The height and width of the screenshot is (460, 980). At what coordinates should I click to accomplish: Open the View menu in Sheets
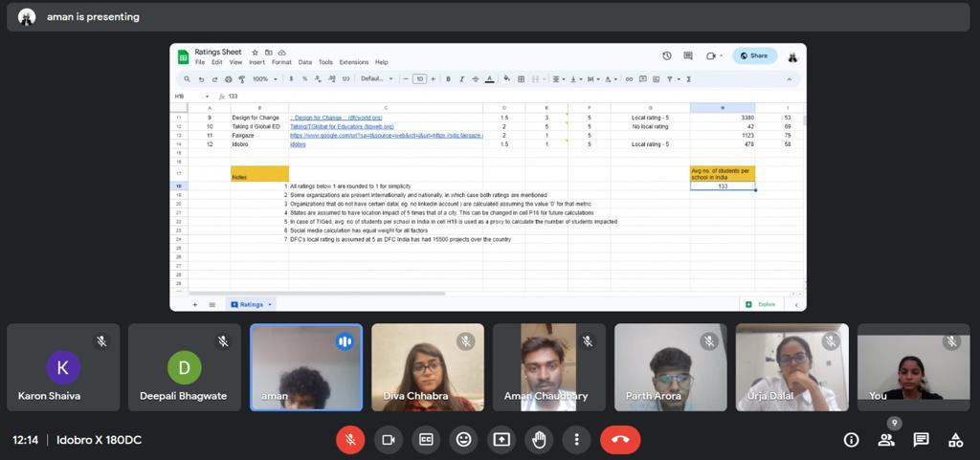point(235,62)
